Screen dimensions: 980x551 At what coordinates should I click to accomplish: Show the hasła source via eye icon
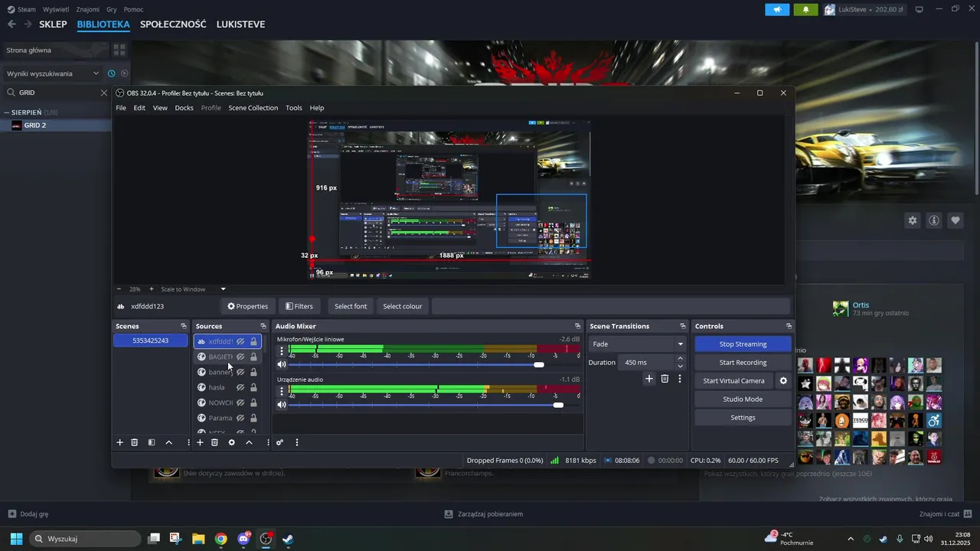pos(240,387)
